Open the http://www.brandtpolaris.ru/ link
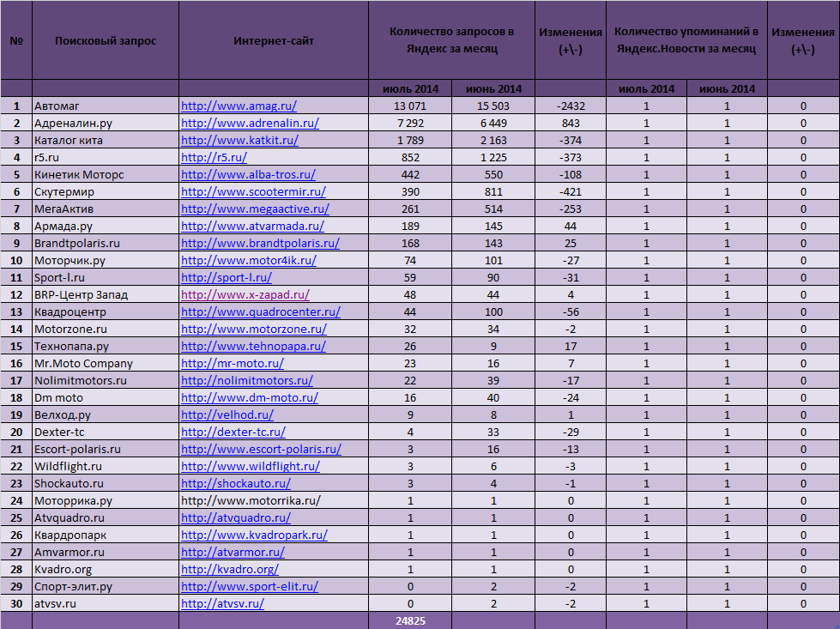The width and height of the screenshot is (840, 629). [x=260, y=243]
